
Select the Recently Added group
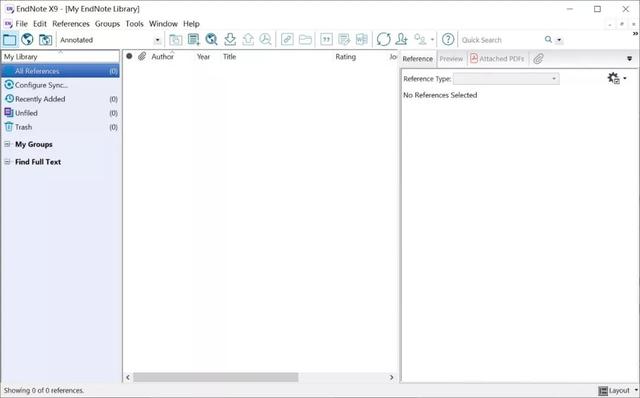(60, 99)
